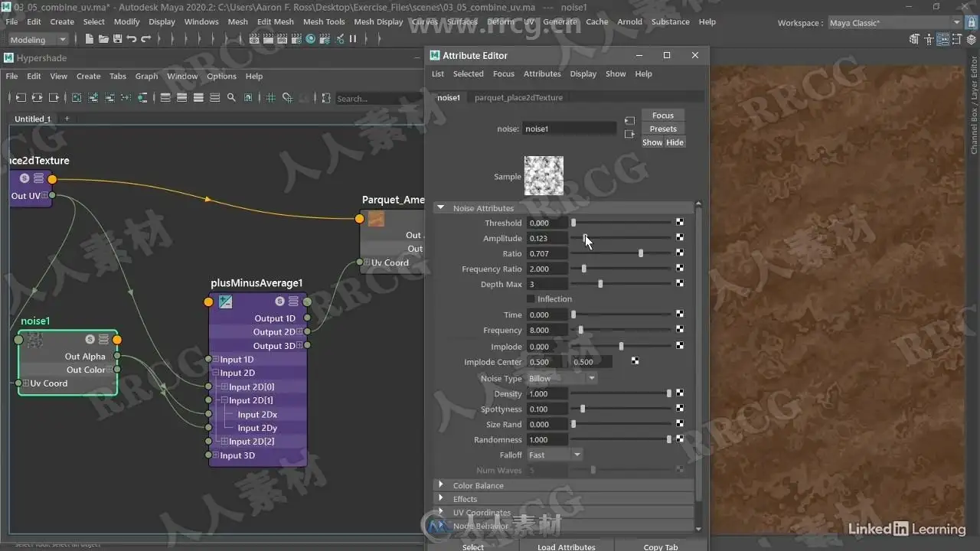The width and height of the screenshot is (980, 551).
Task: Click the pause icon in Maya toolbar
Action: point(353,38)
